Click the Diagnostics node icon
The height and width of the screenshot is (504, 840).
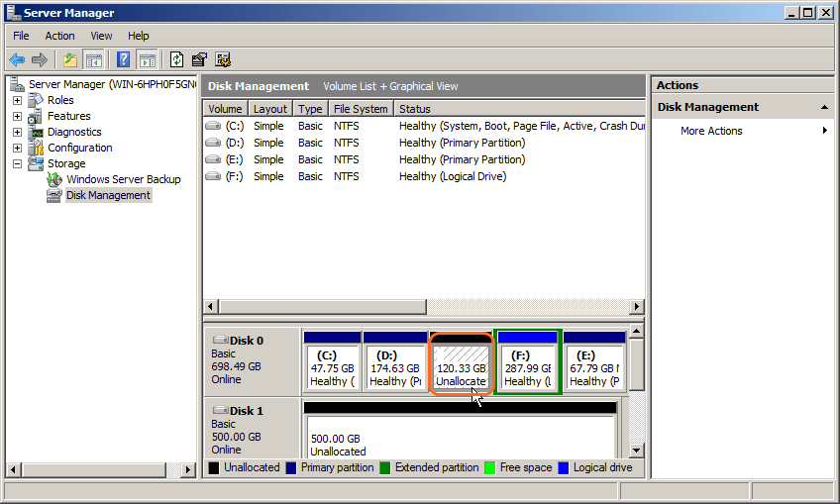[x=36, y=132]
